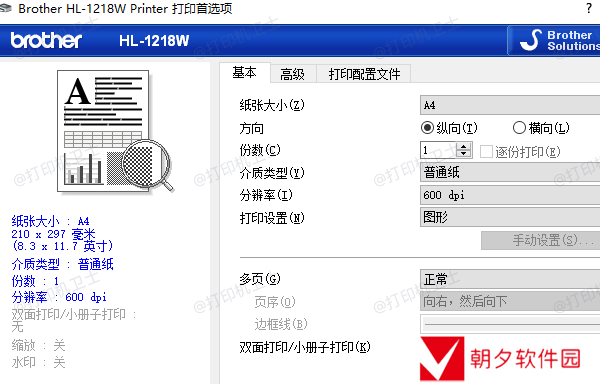The image size is (600, 384).
Task: Open the 打印配置文件 tab
Action: pyautogui.click(x=364, y=74)
